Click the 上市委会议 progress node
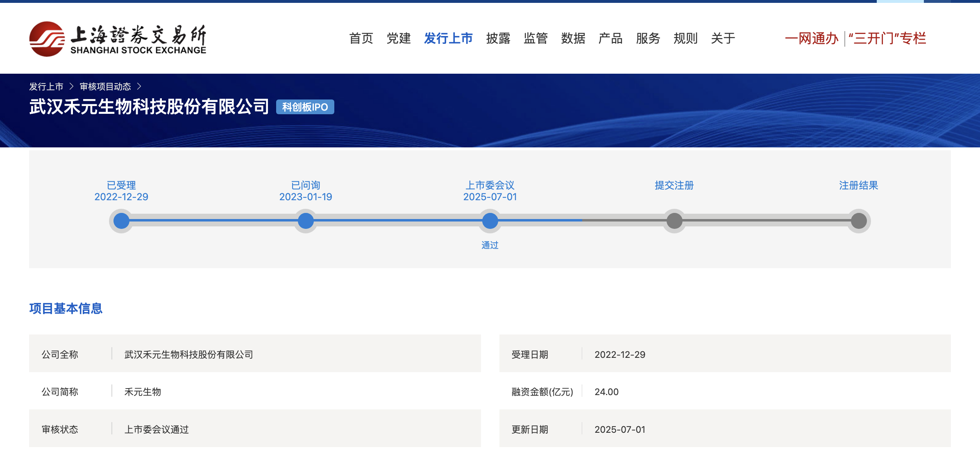980x452 pixels. (490, 221)
